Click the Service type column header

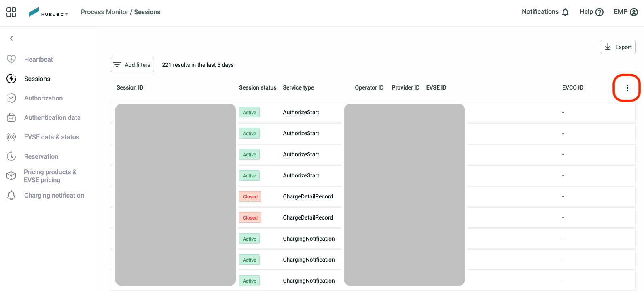[x=299, y=87]
